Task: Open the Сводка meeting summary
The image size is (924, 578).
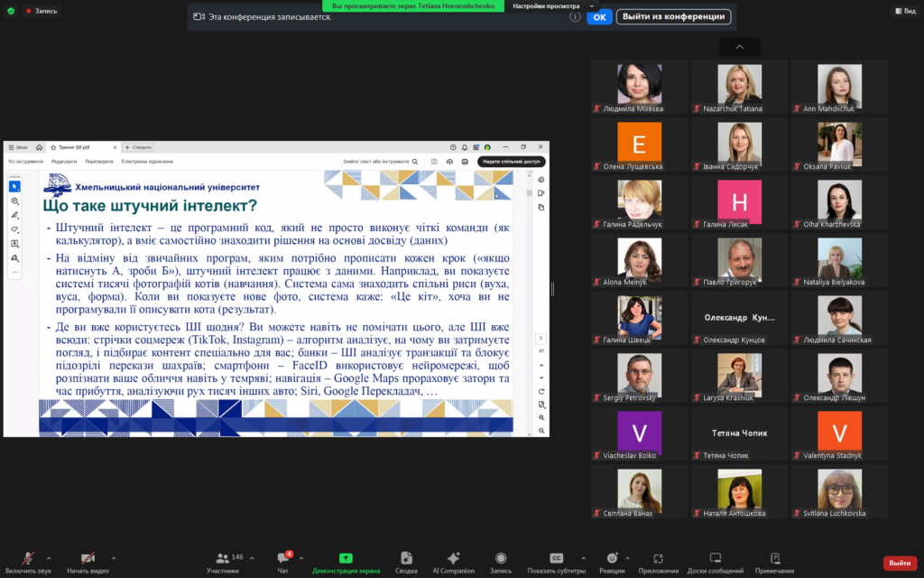Action: click(406, 562)
